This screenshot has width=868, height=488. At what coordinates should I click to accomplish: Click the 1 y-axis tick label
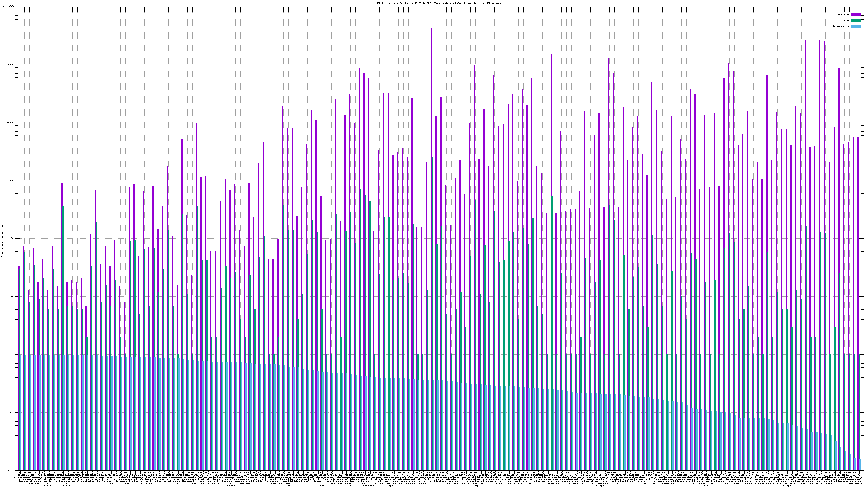(x=13, y=355)
